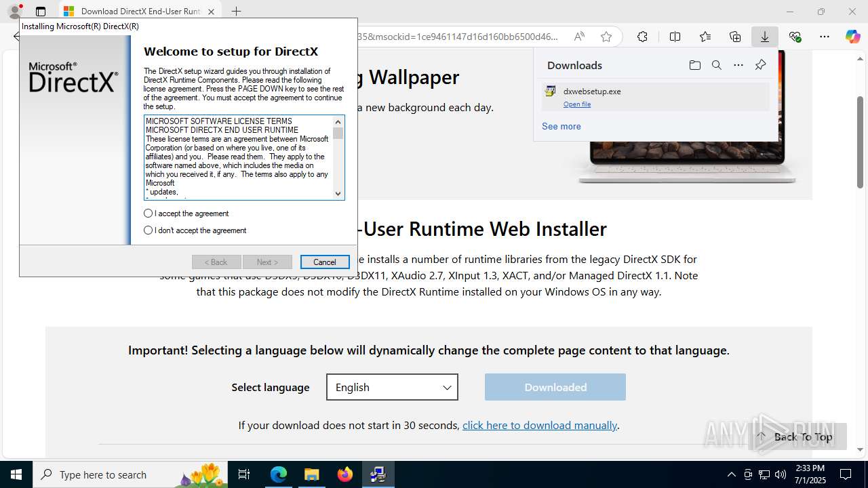Click the network tray icon

pyautogui.click(x=764, y=474)
